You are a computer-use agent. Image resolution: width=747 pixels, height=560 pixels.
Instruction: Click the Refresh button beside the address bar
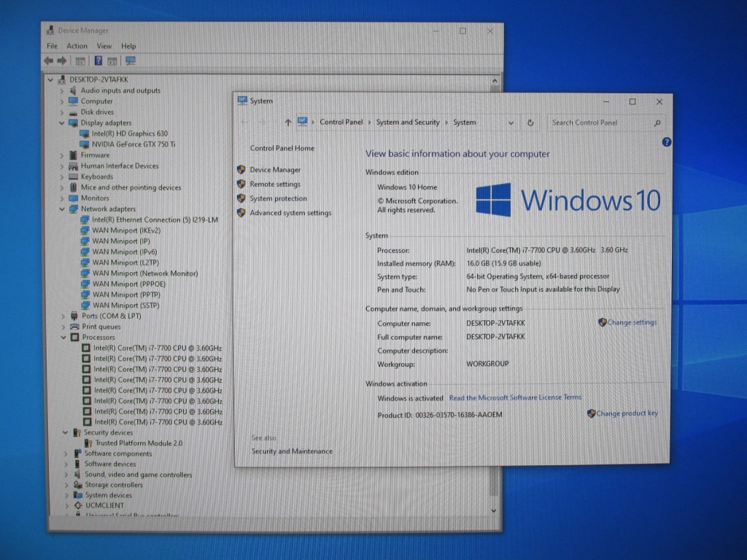pos(530,122)
